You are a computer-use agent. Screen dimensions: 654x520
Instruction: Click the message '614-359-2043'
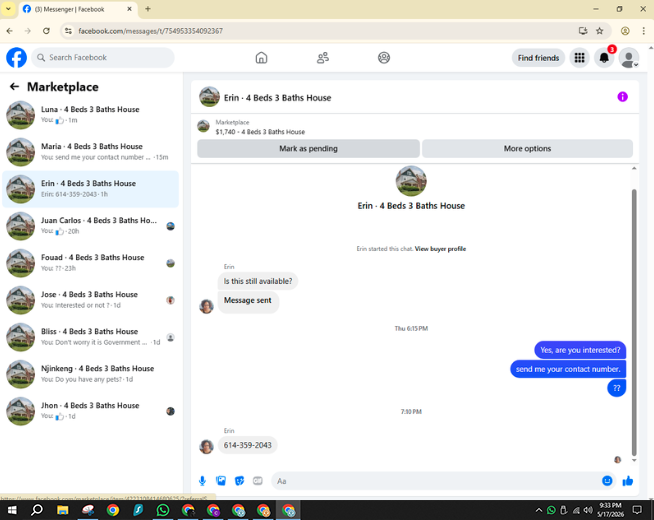point(247,445)
